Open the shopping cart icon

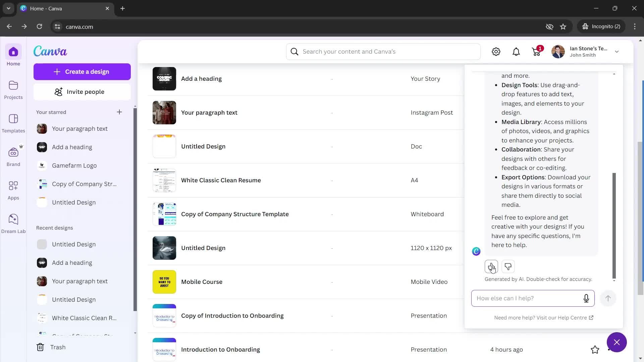pos(536,52)
